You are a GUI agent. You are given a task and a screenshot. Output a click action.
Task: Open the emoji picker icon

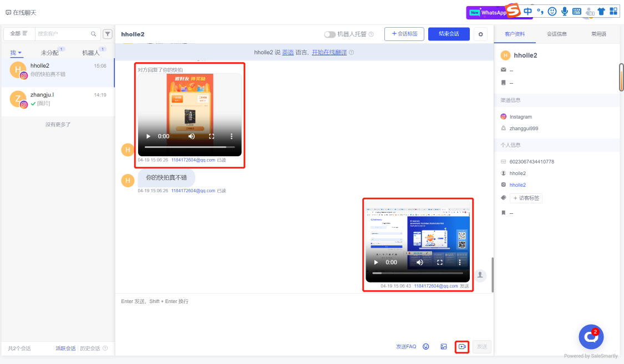coord(426,346)
